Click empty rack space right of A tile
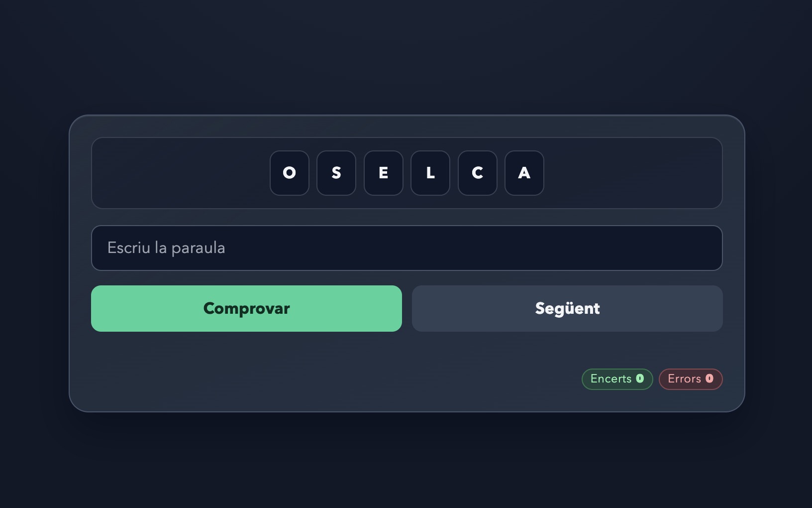812x508 pixels. 632,173
